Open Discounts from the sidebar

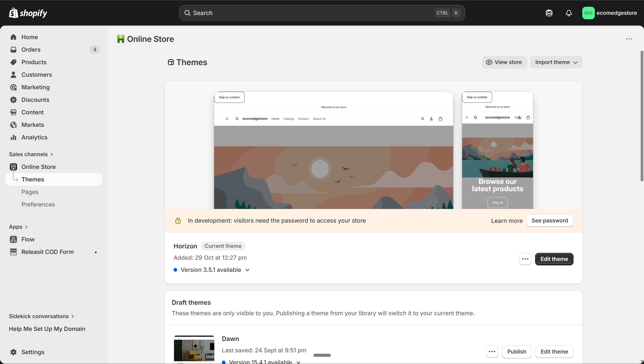(x=35, y=100)
